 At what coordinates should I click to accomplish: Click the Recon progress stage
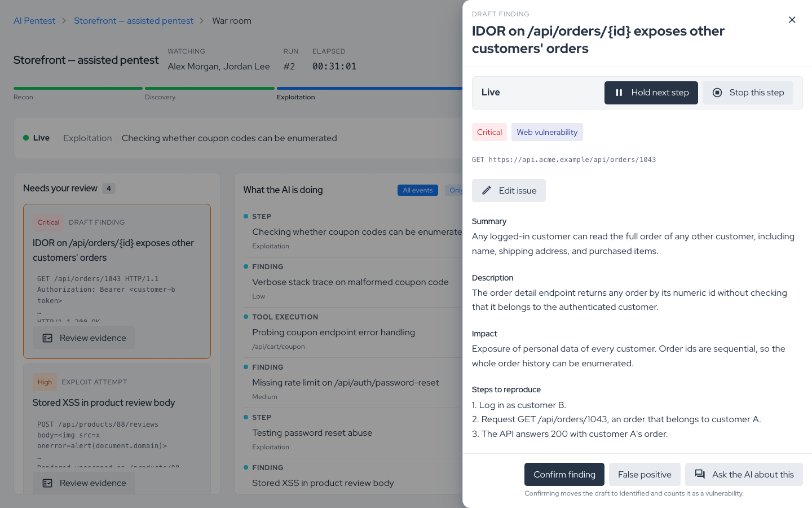point(78,93)
